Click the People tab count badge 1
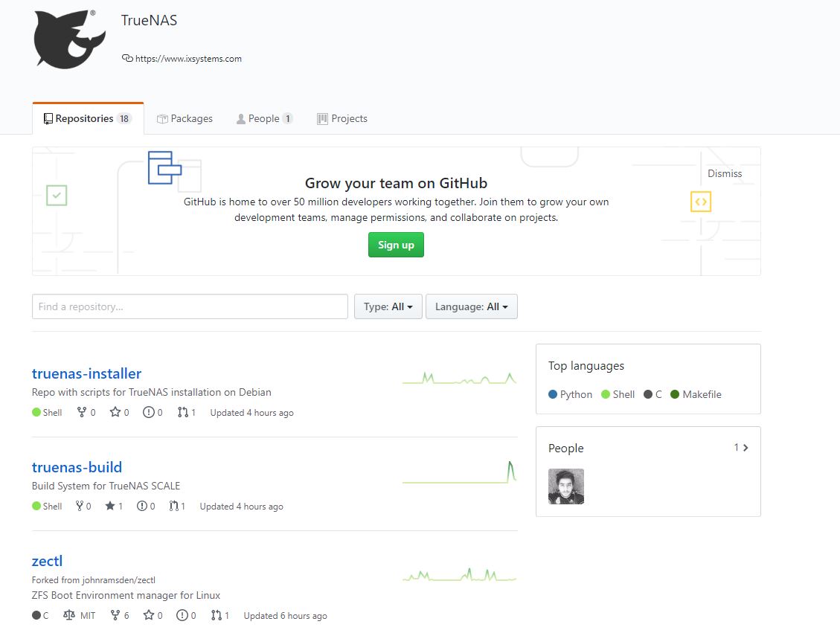This screenshot has width=840, height=633. (x=288, y=118)
